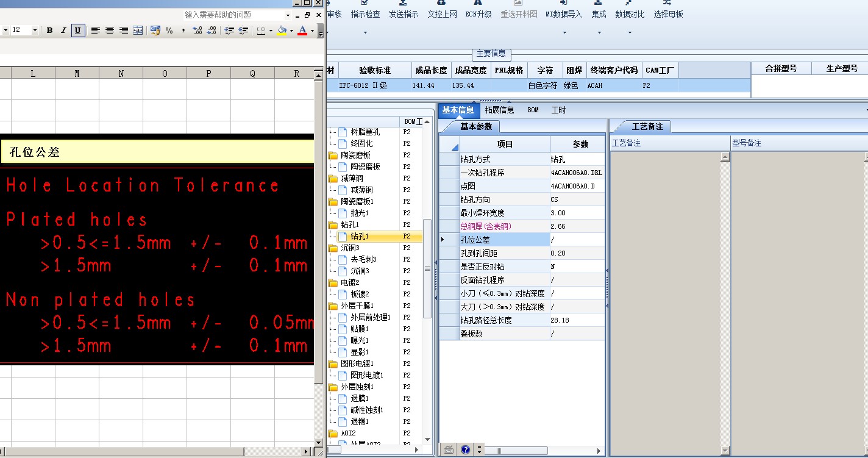Increase cell indent in Excel
Image resolution: width=868 pixels, height=458 pixels.
pos(243,30)
